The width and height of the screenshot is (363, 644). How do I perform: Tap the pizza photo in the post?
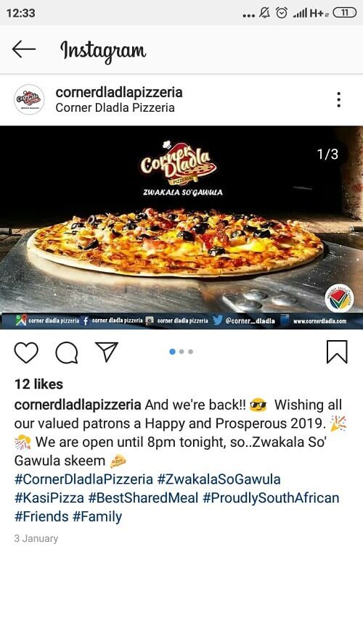point(181,228)
